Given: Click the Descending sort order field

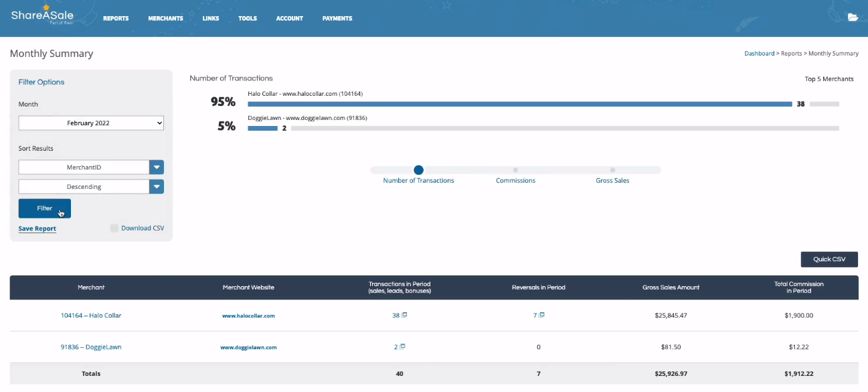Looking at the screenshot, I should tap(84, 187).
